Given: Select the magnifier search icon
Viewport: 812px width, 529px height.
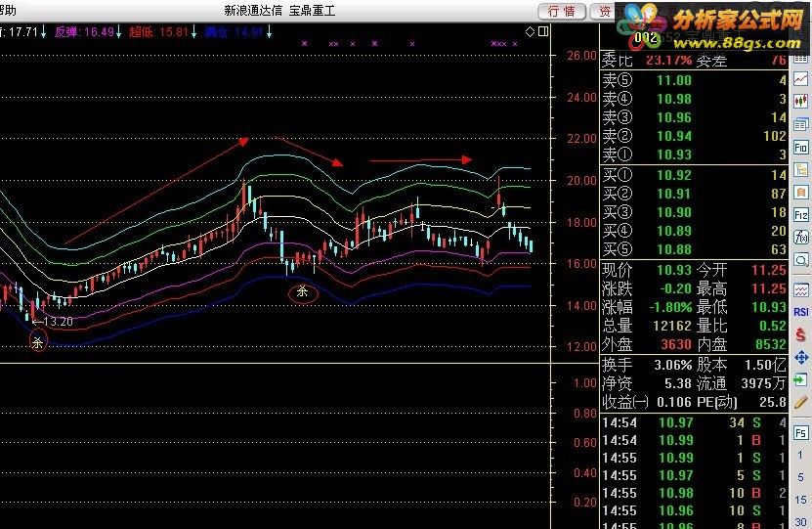Looking at the screenshot, I should [800, 259].
